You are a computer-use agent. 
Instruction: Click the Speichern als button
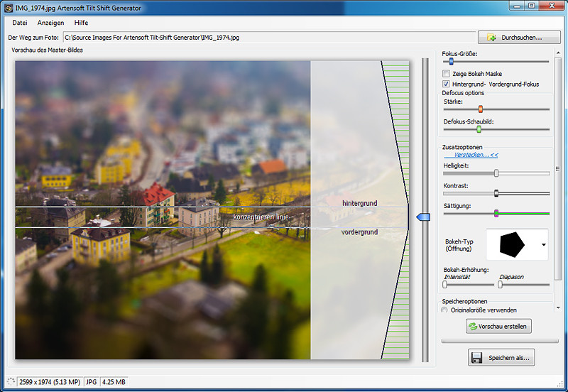tap(501, 358)
